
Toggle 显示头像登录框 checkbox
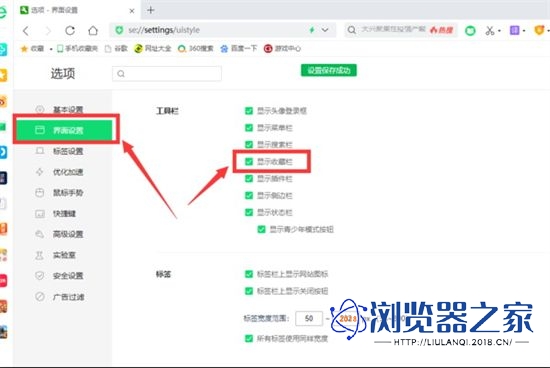249,111
